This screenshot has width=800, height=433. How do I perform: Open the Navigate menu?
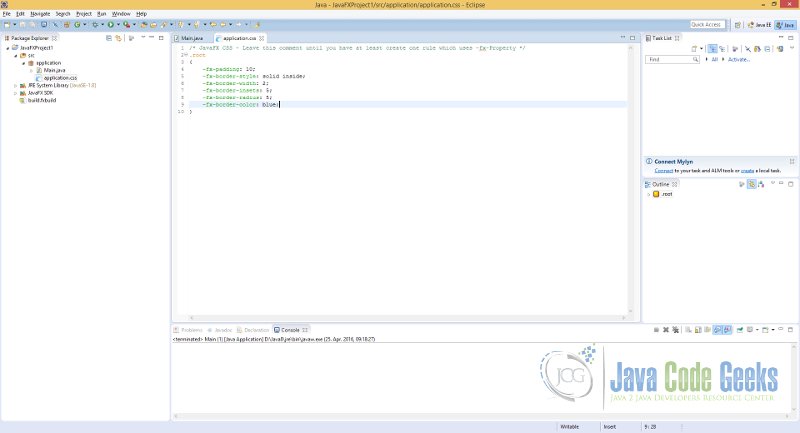40,14
